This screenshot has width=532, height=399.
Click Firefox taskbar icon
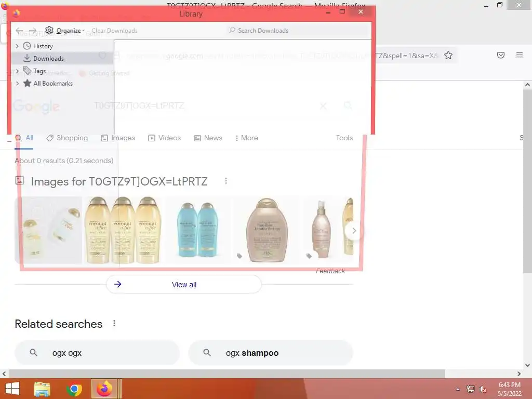pyautogui.click(x=104, y=389)
